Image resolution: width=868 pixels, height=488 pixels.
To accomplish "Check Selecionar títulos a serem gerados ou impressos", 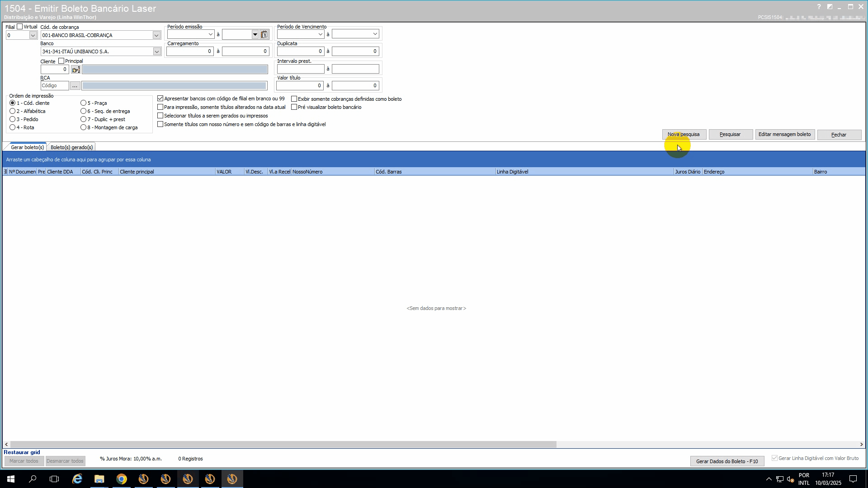I will (x=160, y=116).
